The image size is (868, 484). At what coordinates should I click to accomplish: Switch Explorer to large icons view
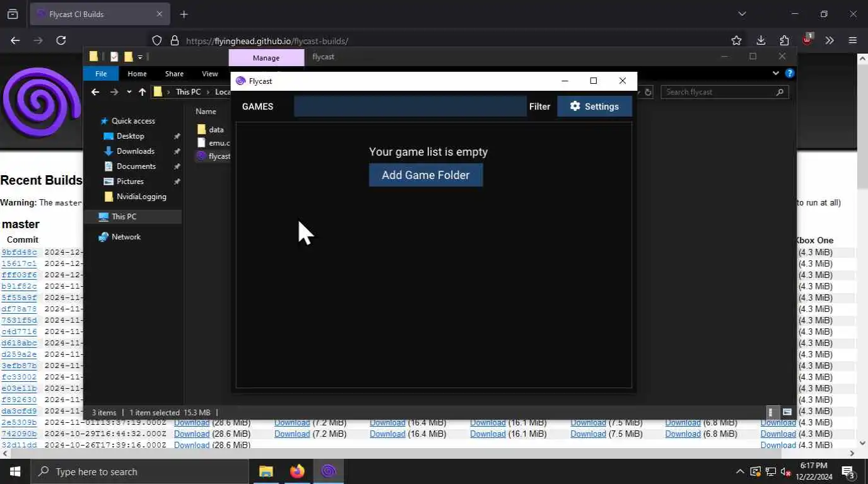tap(787, 412)
